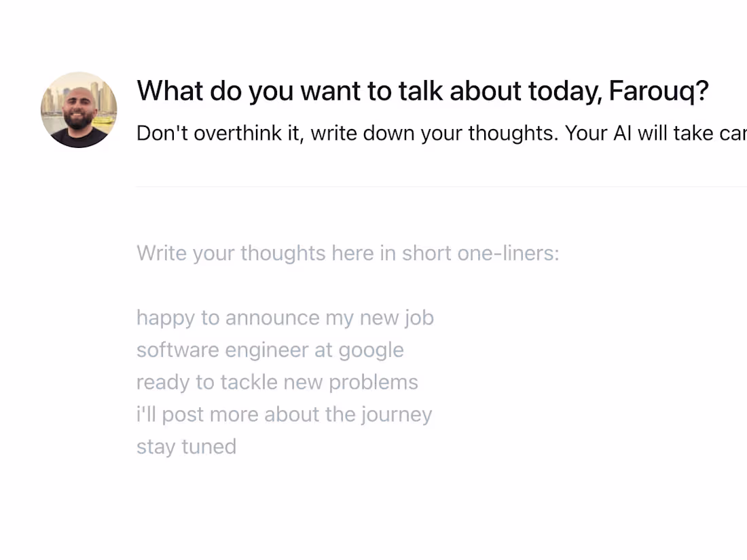Click the heading asking what to talk about
The height and width of the screenshot is (560, 747).
tap(421, 90)
